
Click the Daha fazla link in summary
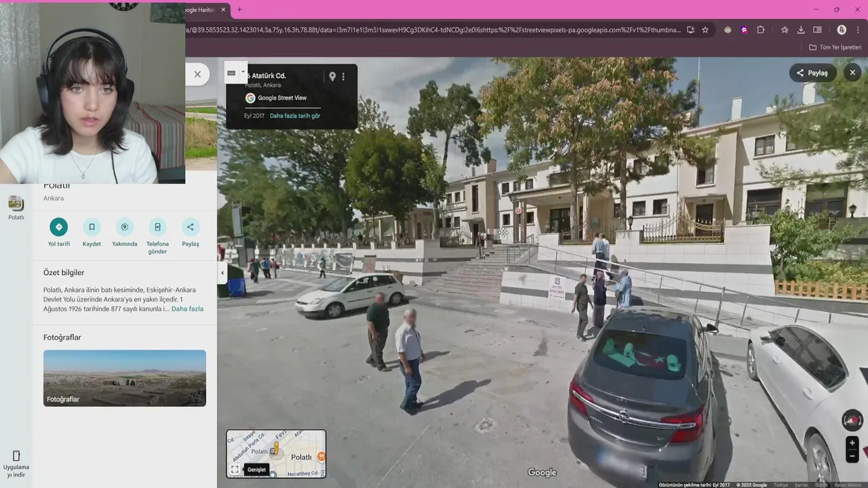[187, 309]
